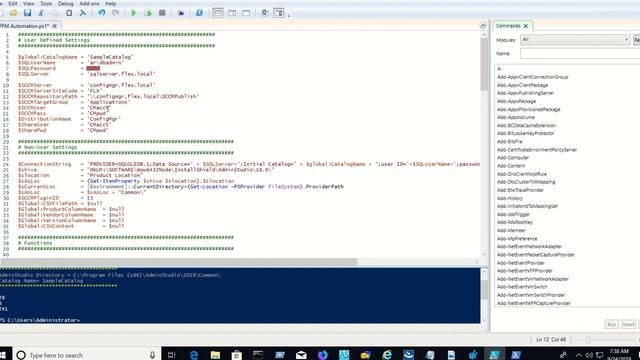This screenshot has width=640, height=360.
Task: Open the View menu
Action: coord(28,4)
